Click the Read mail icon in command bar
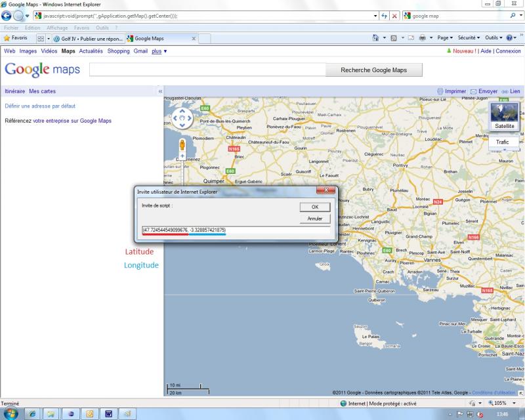 (411, 38)
